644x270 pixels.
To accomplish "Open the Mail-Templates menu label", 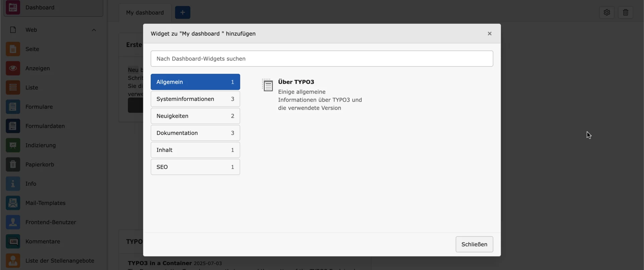I will 45,203.
